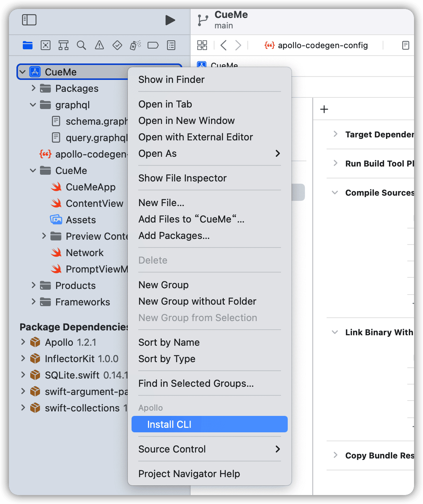Open the Project navigator folder icon
The width and height of the screenshot is (423, 504).
coord(28,46)
